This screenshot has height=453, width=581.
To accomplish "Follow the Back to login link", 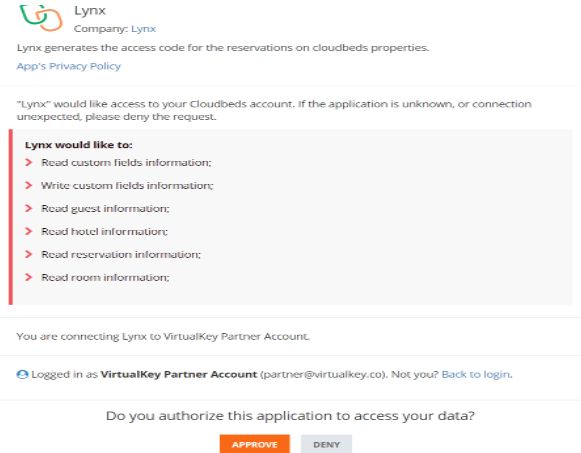I will click(476, 374).
